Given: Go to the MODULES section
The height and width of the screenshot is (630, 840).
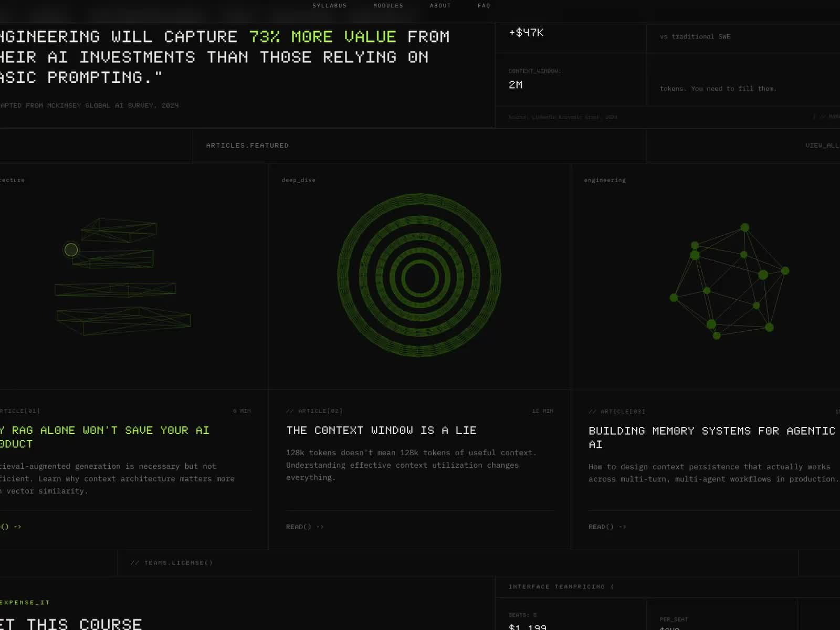Looking at the screenshot, I should point(388,6).
